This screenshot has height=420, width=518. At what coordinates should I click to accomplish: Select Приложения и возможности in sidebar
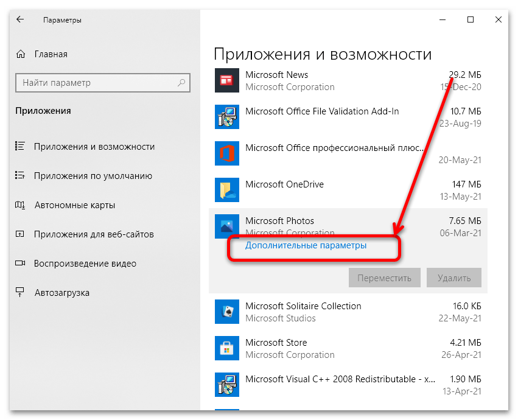(94, 146)
